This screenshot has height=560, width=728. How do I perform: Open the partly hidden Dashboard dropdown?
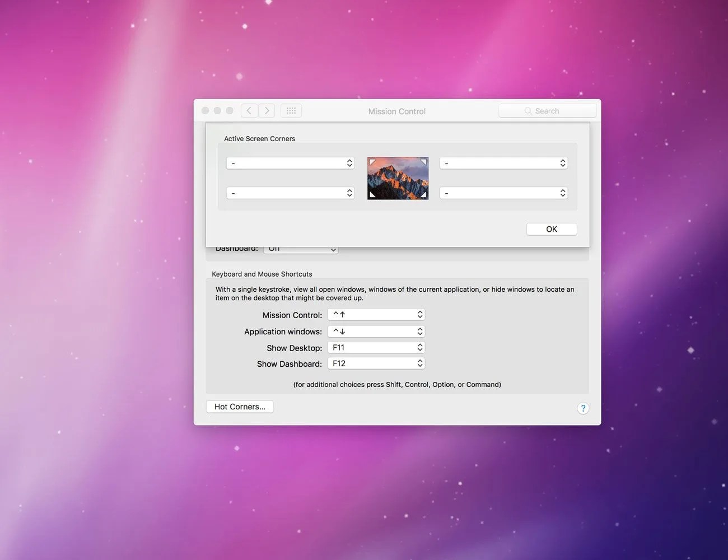click(x=301, y=250)
